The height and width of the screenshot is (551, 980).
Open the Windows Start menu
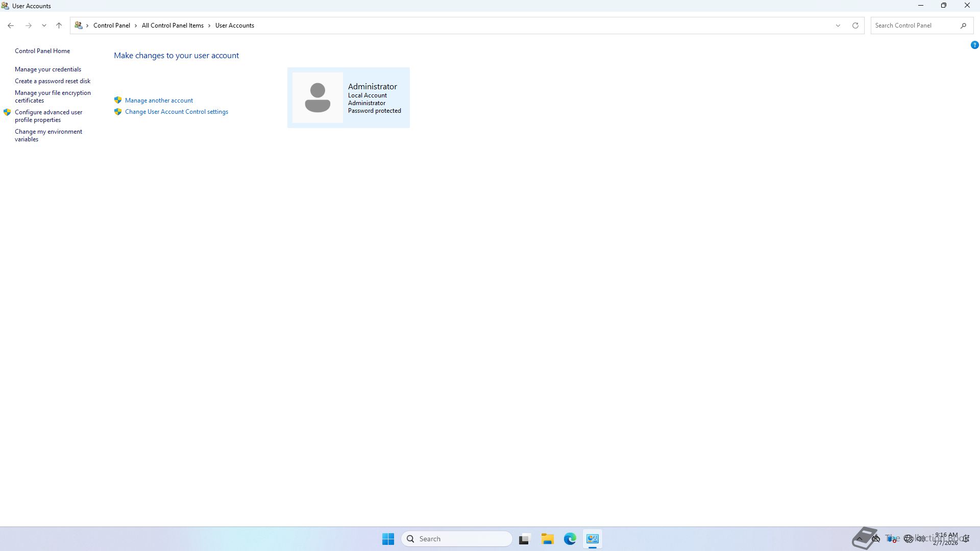pyautogui.click(x=388, y=539)
